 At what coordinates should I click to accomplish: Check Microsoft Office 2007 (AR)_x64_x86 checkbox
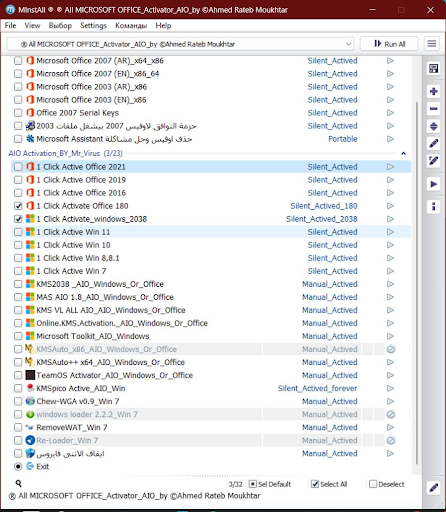click(x=18, y=61)
